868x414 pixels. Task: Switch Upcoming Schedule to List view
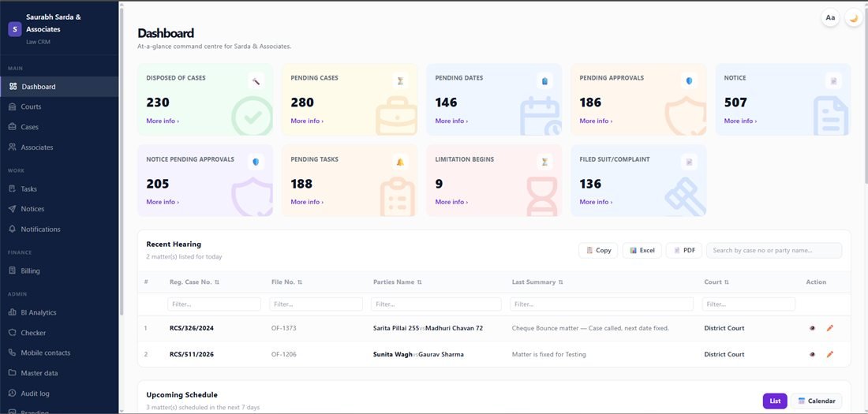pos(775,401)
